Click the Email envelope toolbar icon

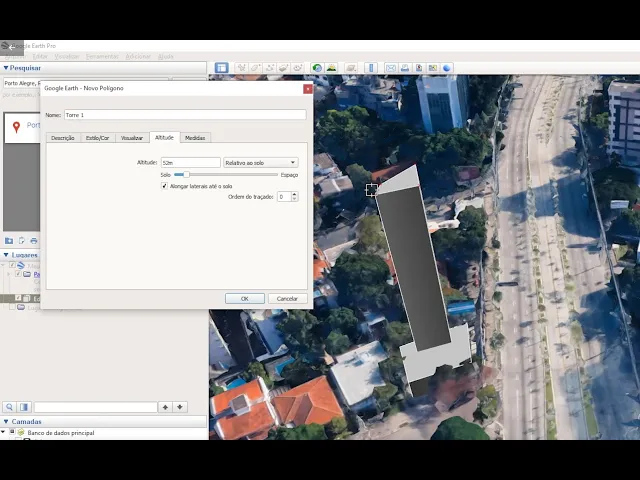click(391, 68)
